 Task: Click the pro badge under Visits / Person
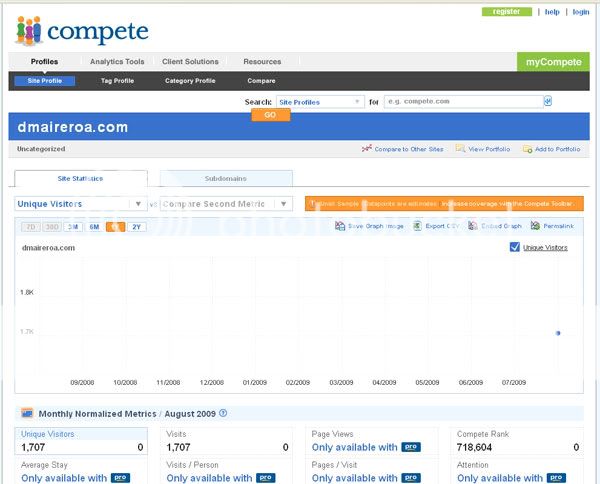(266, 478)
